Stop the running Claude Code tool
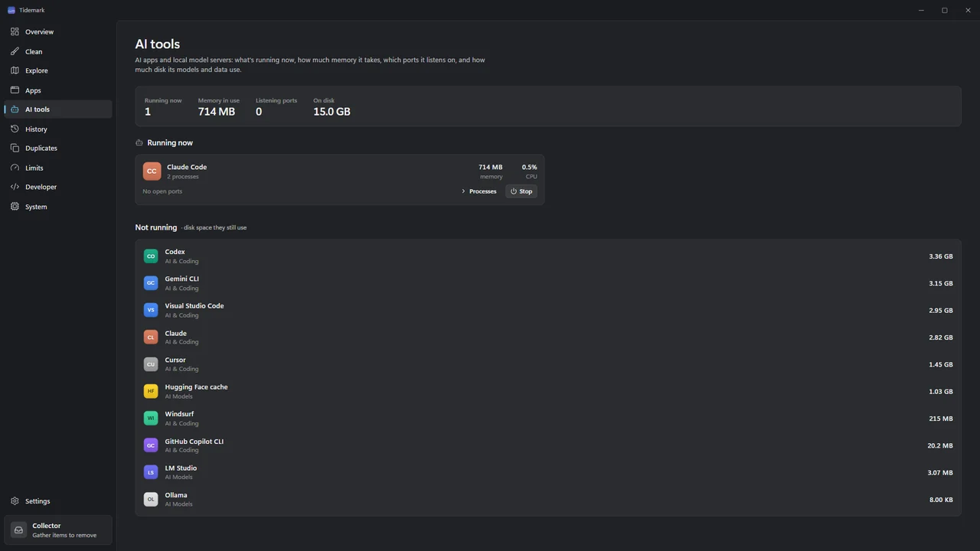 tap(521, 191)
